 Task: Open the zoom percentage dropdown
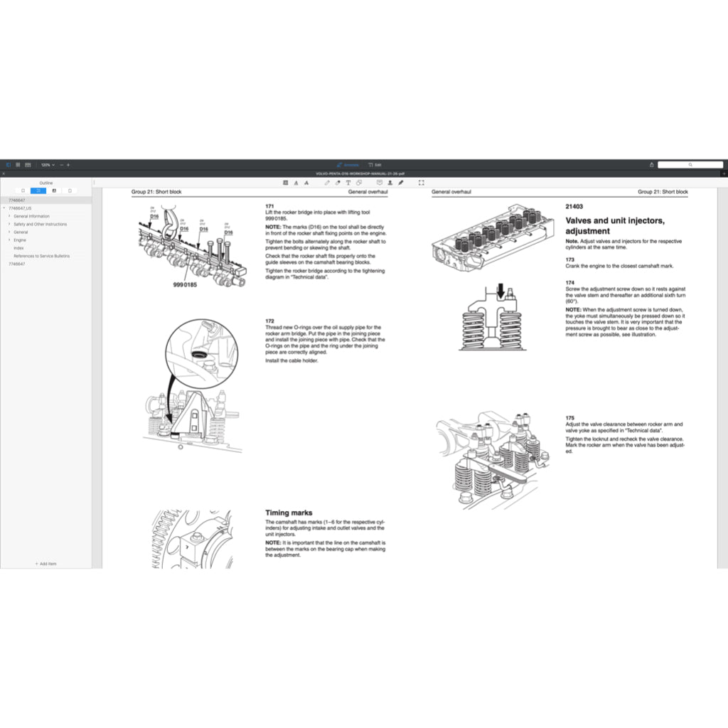tap(48, 164)
